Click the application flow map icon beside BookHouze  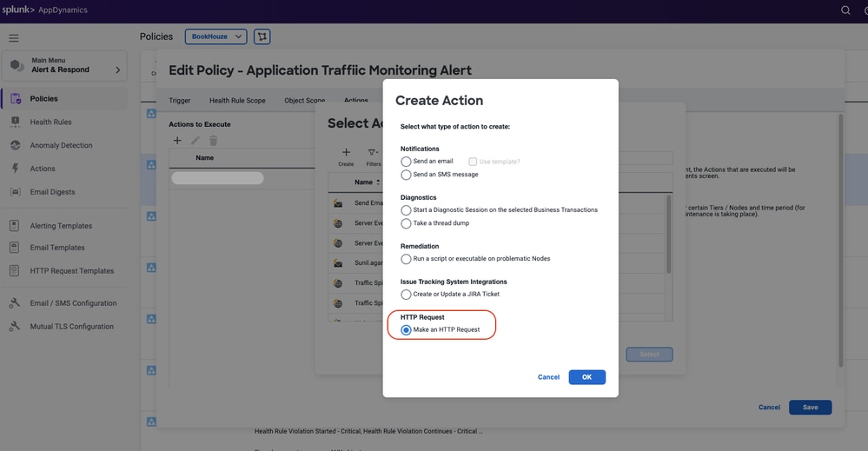coord(262,36)
